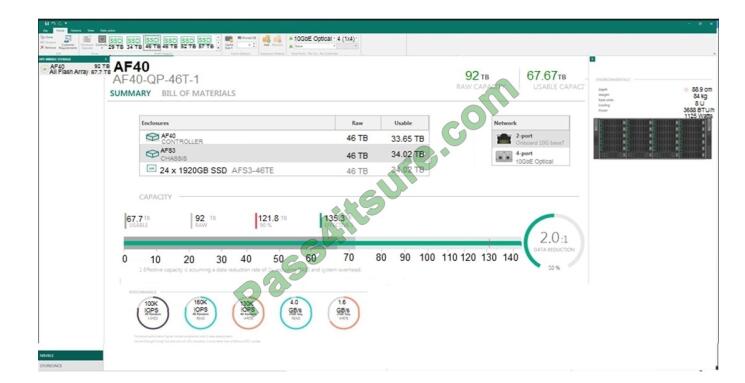Click the 33.65 TB usable cell
Viewport: 745px width, 383px height.
point(408,139)
